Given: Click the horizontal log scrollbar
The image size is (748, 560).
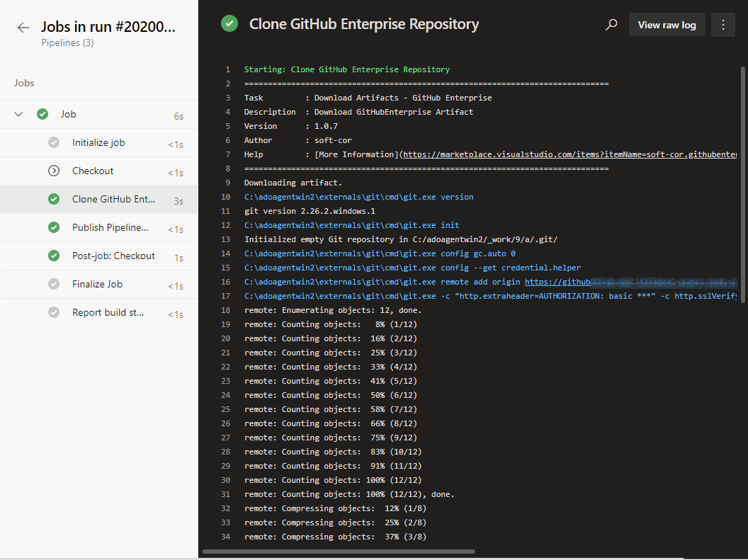Looking at the screenshot, I should coord(339,552).
